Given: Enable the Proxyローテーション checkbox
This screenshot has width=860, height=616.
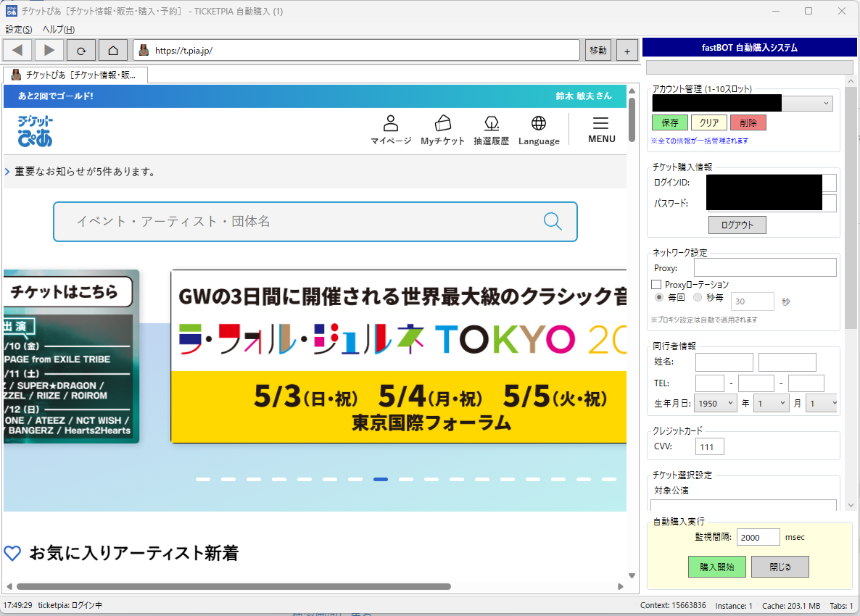Looking at the screenshot, I should point(656,285).
